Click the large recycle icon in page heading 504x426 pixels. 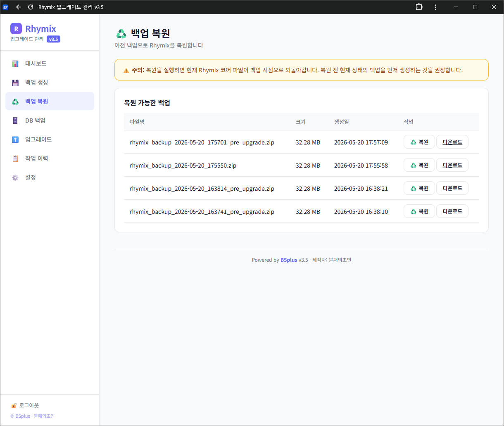pos(121,33)
